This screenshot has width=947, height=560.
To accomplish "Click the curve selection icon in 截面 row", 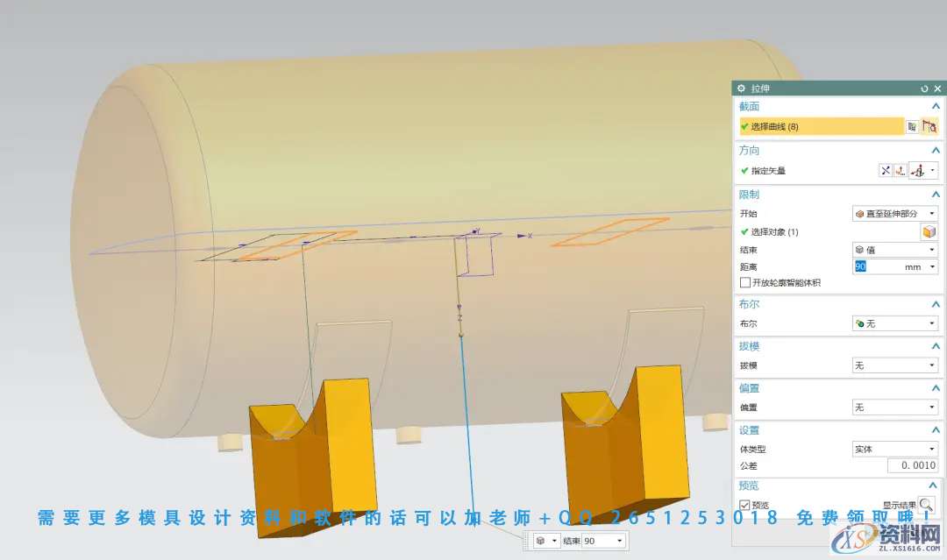I will point(929,127).
